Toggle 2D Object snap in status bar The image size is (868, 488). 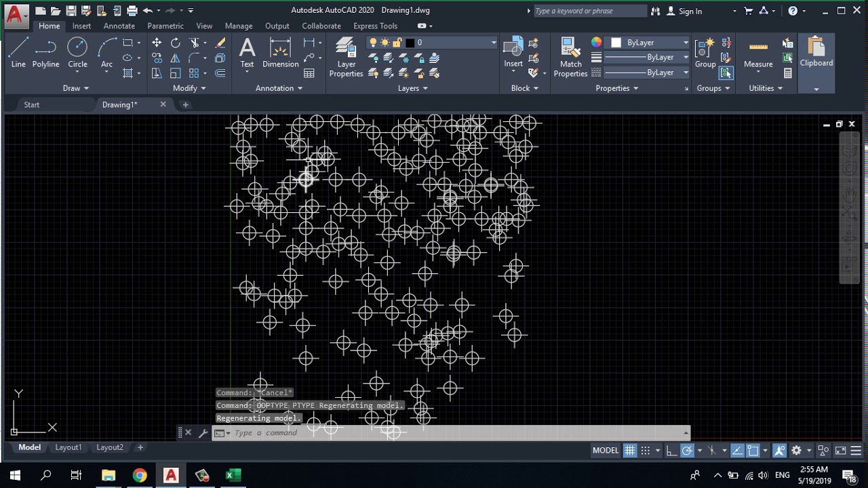pyautogui.click(x=753, y=450)
